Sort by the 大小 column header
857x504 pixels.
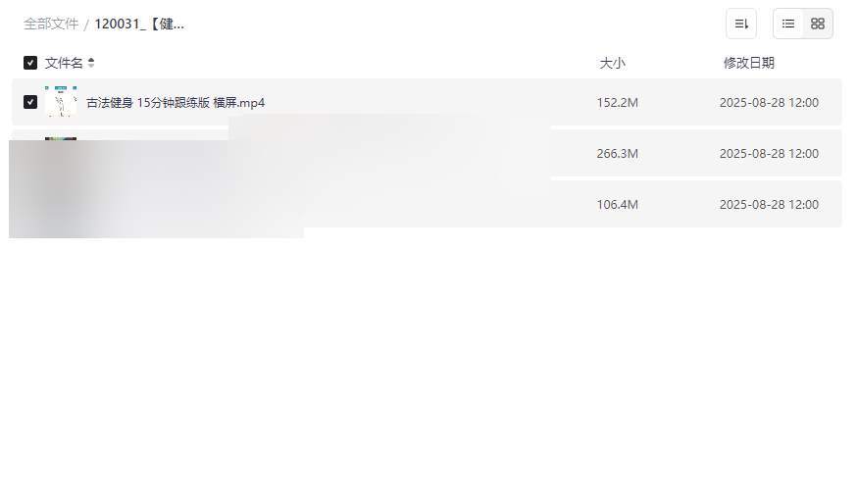(613, 63)
